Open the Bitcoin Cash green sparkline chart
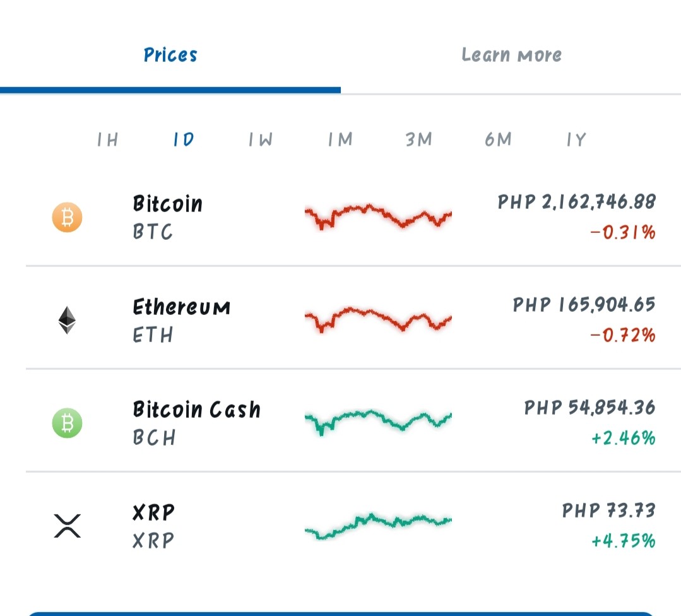 point(378,422)
